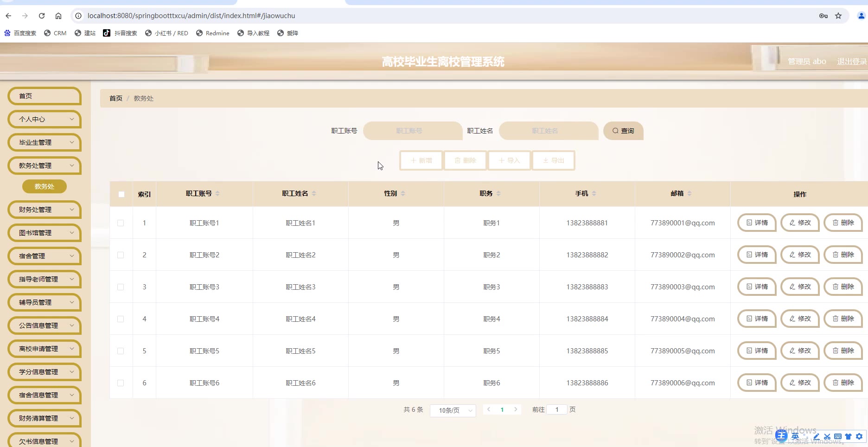Screen dimensions: 868x447
Task: Open the password key icon in address bar
Action: 823,16
